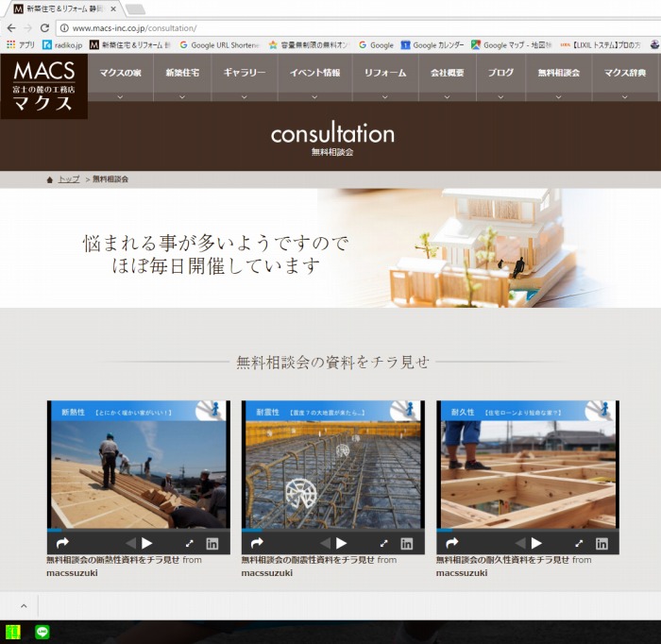Share the 耐久性 slideshow

pos(452,543)
